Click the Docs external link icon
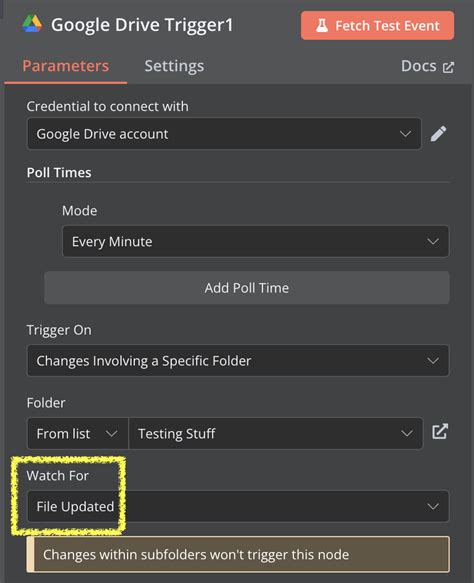The image size is (474, 583). [448, 67]
